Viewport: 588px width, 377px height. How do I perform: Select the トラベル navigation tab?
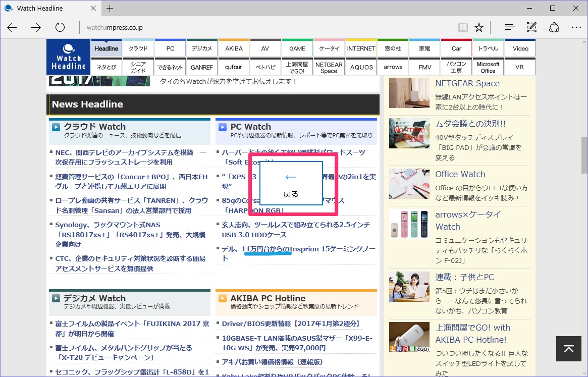[x=488, y=48]
